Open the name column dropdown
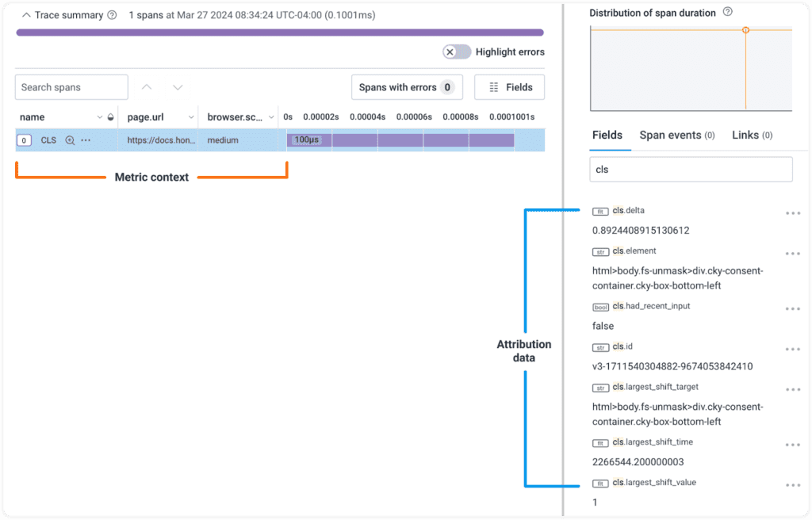The height and width of the screenshot is (520, 812). point(100,117)
